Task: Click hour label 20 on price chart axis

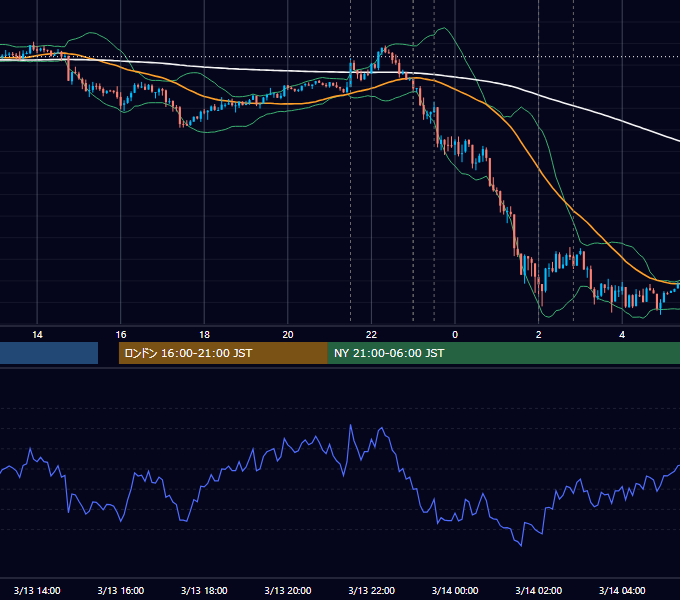Action: pyautogui.click(x=288, y=335)
